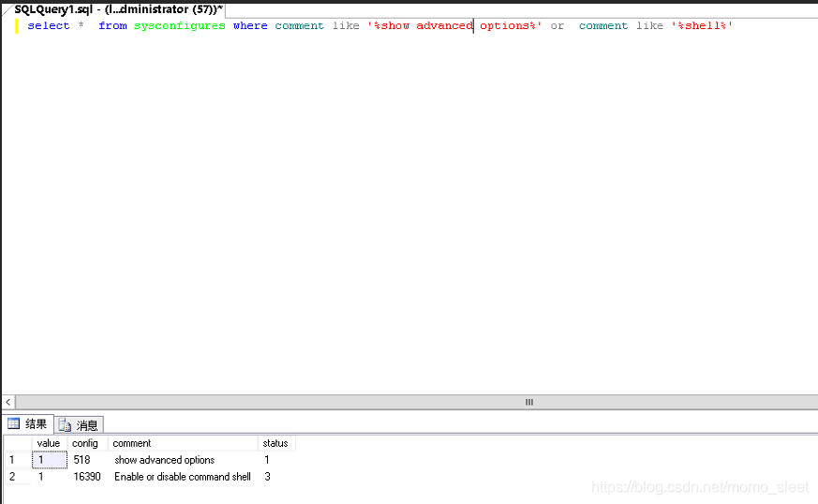
Task: Click 'show advanced options' comment cell
Action: (x=183, y=460)
